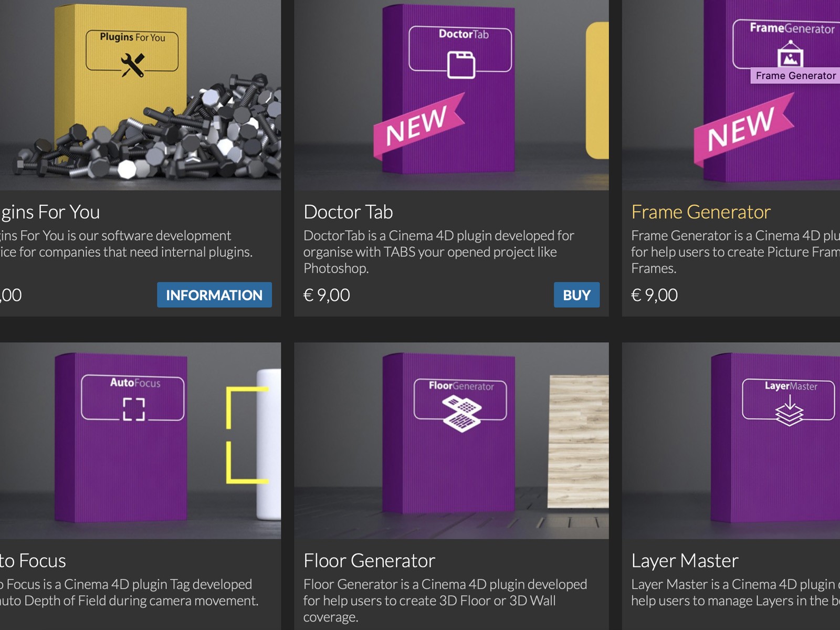Screen dimensions: 840x630
Task: Open the Floor Generator title link
Action: (369, 561)
